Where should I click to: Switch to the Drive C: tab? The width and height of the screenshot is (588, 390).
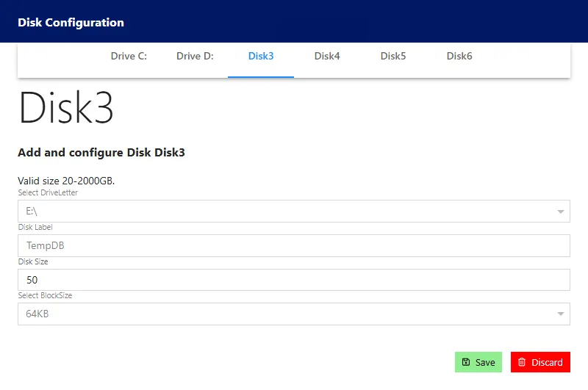129,57
